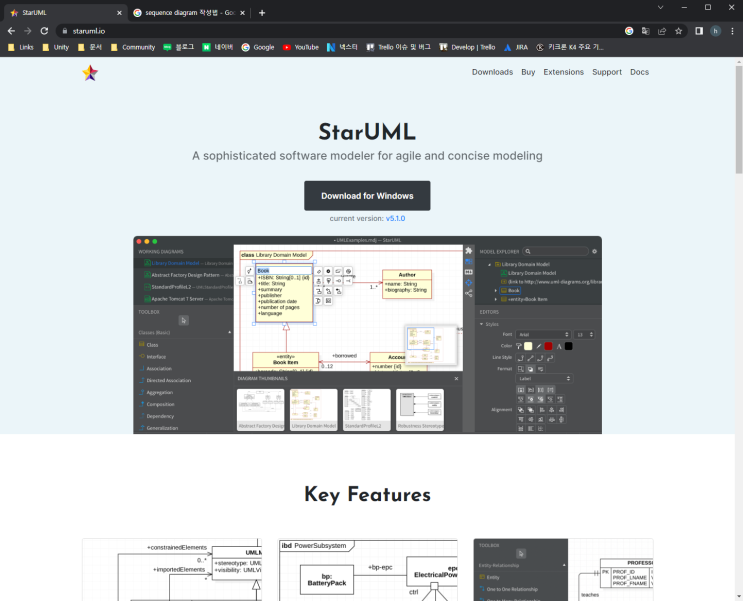
Task: Open the Chrome profile avatar 'h'
Action: (716, 31)
